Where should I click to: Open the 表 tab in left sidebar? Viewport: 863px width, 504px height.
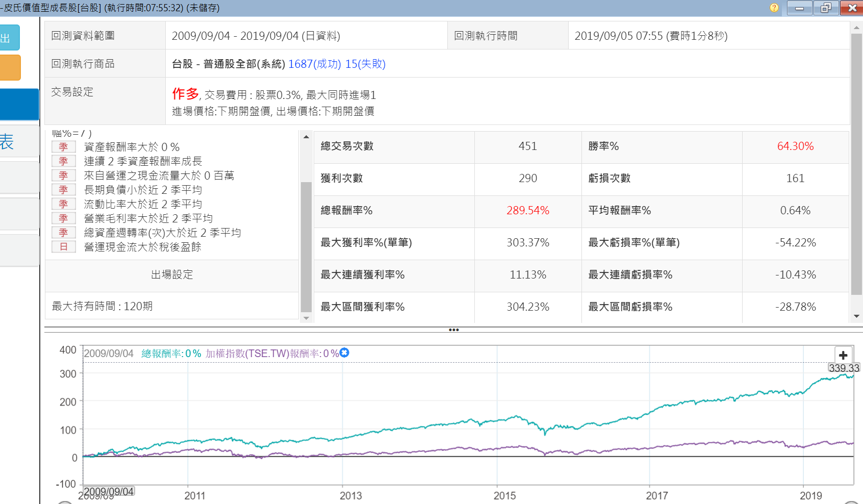click(15, 141)
